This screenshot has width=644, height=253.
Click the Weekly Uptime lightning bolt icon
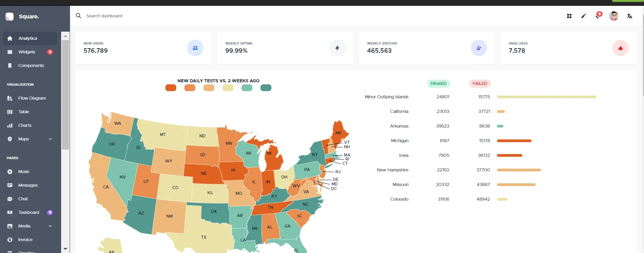tap(337, 48)
